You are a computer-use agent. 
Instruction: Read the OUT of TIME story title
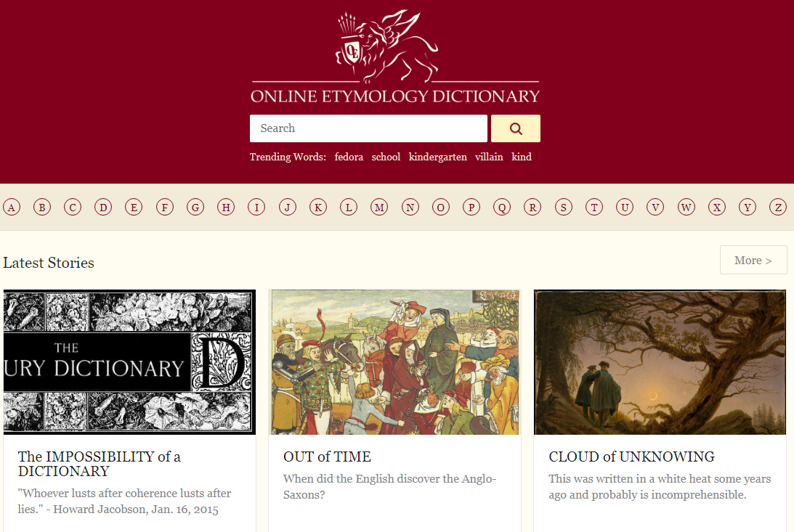(327, 457)
